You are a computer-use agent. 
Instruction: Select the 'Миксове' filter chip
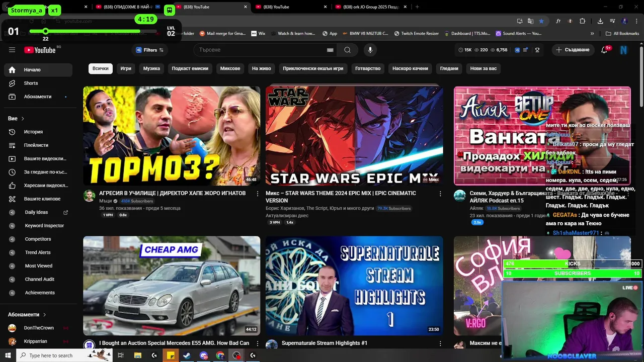click(x=230, y=68)
